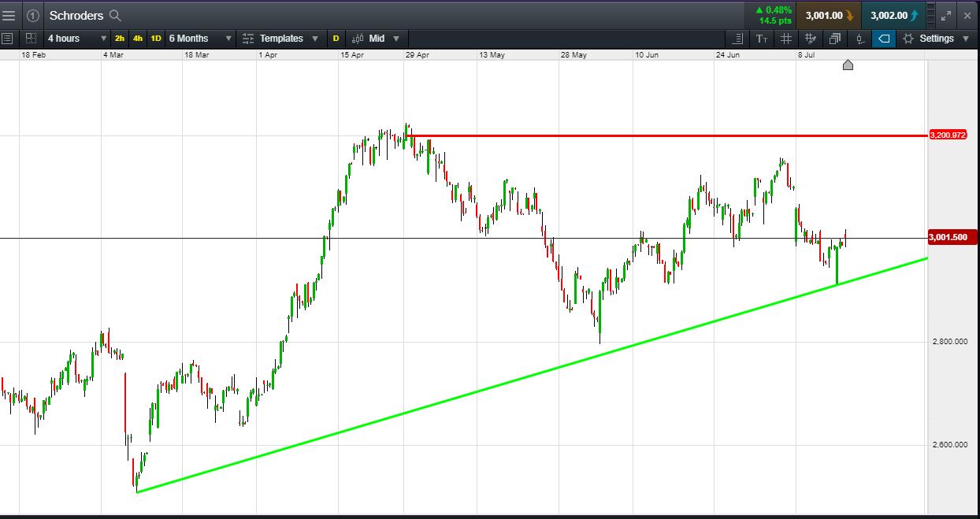The height and width of the screenshot is (519, 980).
Task: Toggle the highlighted price label tag icon
Action: (884, 38)
